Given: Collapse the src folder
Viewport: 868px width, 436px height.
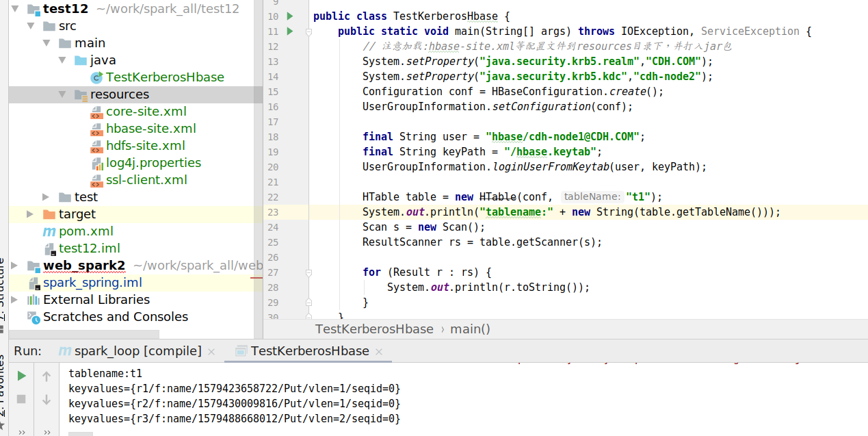Looking at the screenshot, I should (x=30, y=26).
